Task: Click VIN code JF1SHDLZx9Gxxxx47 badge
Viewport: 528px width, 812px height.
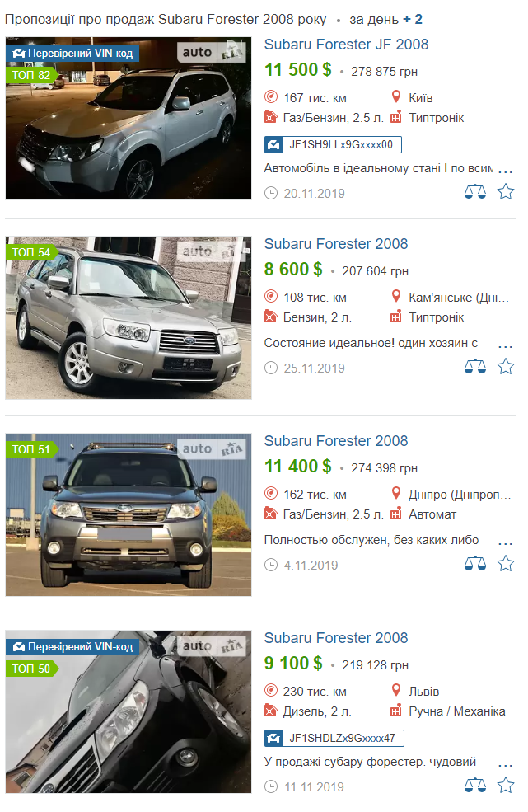Action: [334, 738]
